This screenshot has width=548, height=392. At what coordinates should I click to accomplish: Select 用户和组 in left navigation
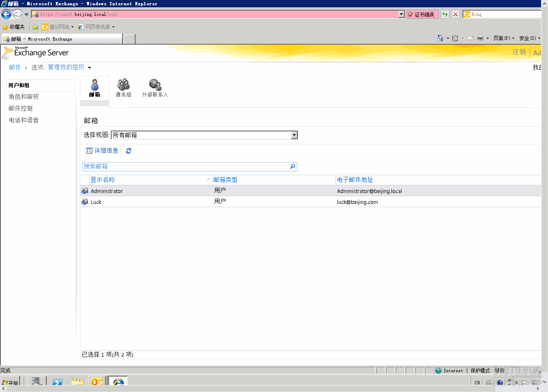click(41, 85)
